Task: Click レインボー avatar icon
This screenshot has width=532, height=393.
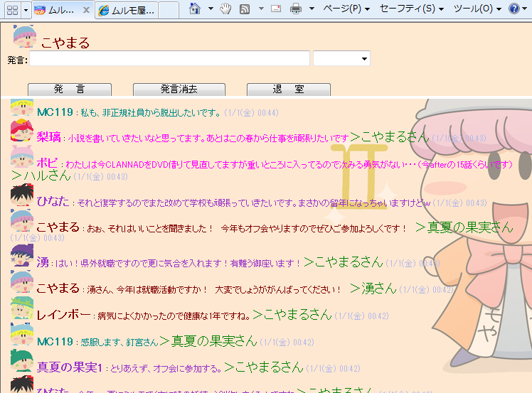Action: 22,308
